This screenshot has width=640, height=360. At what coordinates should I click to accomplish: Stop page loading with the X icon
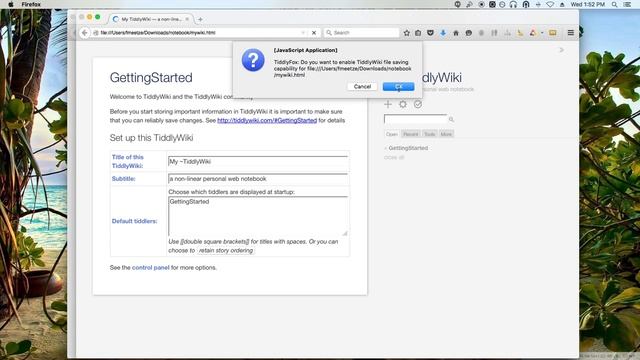pyautogui.click(x=314, y=33)
